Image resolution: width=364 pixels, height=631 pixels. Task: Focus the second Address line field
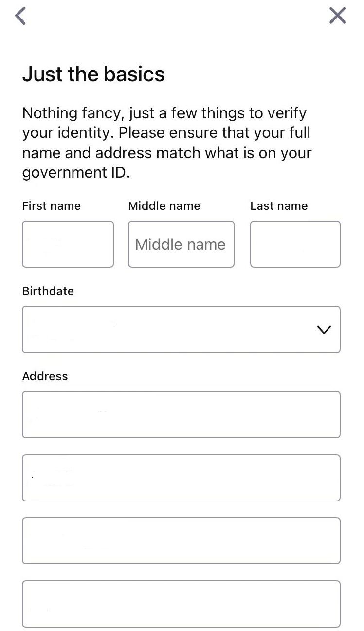coord(181,478)
